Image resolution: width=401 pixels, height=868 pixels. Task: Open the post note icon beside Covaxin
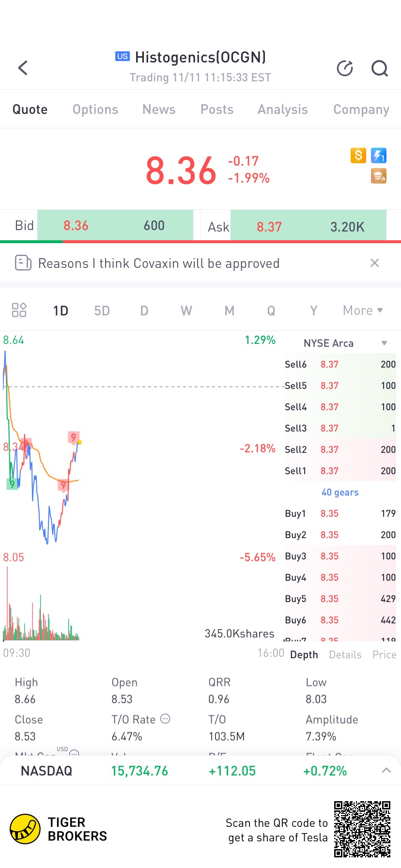pos(23,263)
